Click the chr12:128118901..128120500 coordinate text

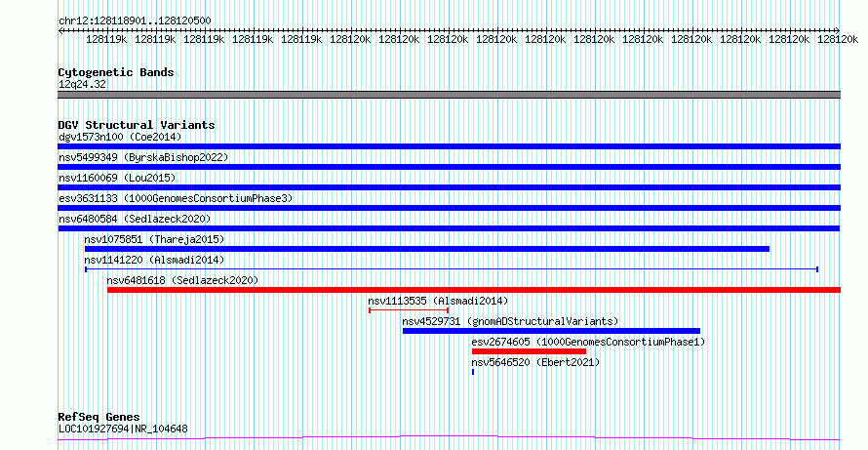pyautogui.click(x=135, y=21)
